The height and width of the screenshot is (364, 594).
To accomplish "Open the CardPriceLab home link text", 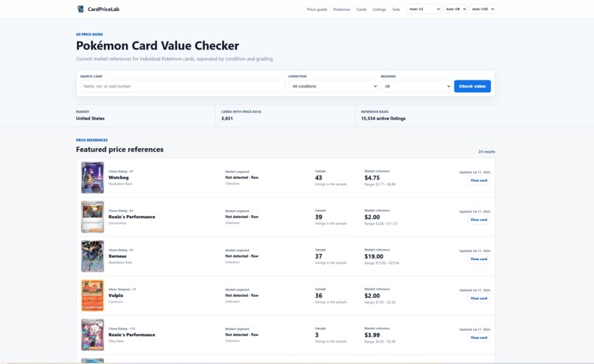I will (x=103, y=9).
